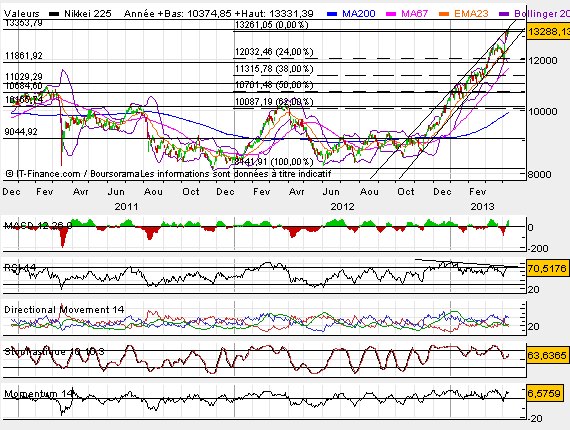Select the horizontal level label 11029,29
The height and width of the screenshot is (430, 570).
24,77
